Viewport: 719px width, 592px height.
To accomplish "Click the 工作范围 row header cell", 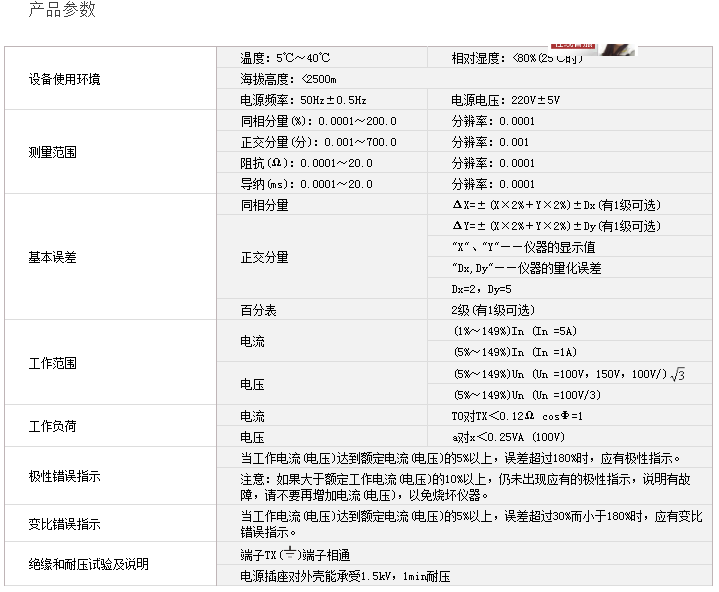I will click(52, 363).
